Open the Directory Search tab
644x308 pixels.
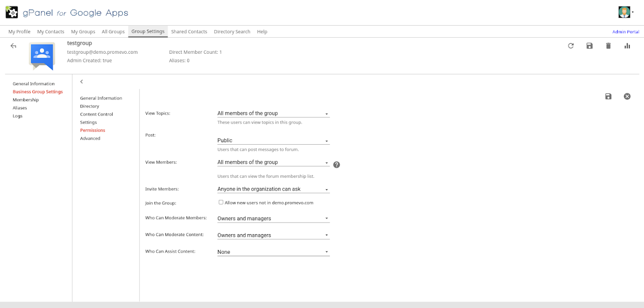(232, 32)
